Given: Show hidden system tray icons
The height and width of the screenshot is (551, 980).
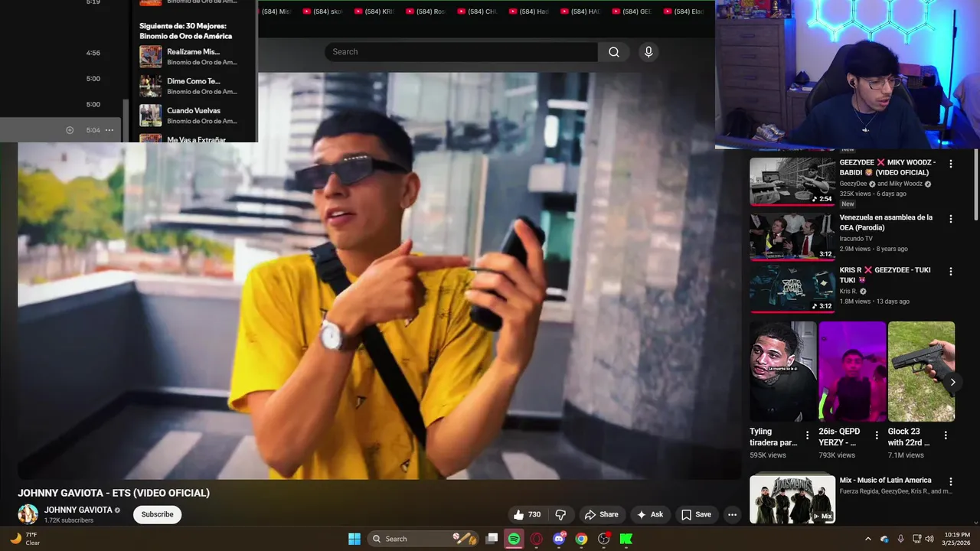Looking at the screenshot, I should pyautogui.click(x=867, y=539).
